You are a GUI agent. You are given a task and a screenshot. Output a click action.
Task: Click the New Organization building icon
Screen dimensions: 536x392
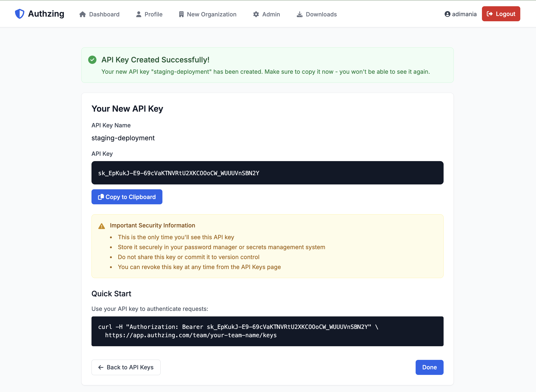coord(181,14)
